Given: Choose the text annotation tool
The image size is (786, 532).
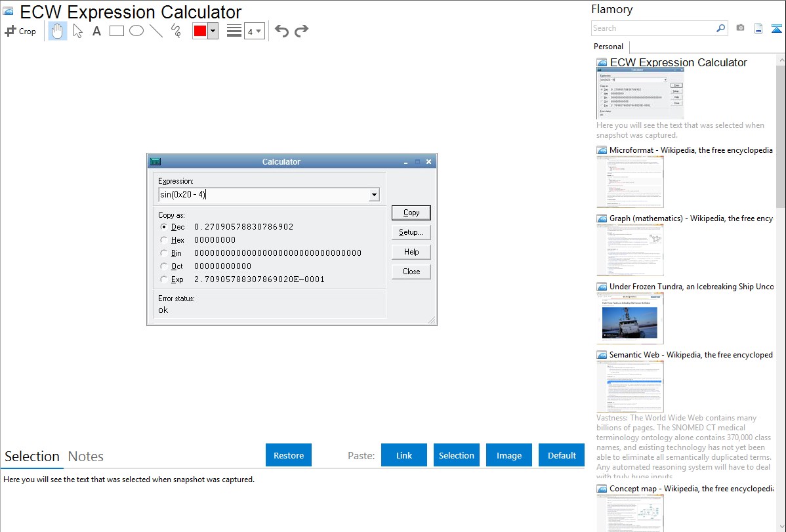Looking at the screenshot, I should click(x=96, y=31).
